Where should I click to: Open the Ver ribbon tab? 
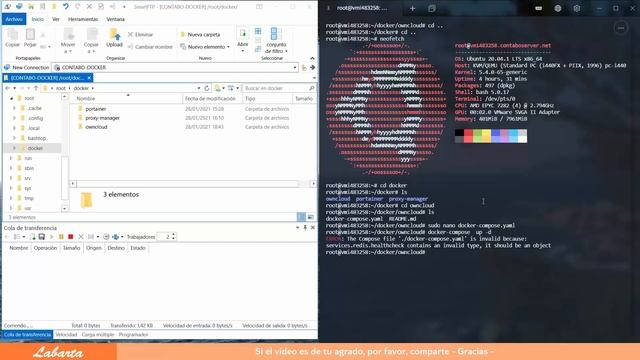(x=56, y=19)
